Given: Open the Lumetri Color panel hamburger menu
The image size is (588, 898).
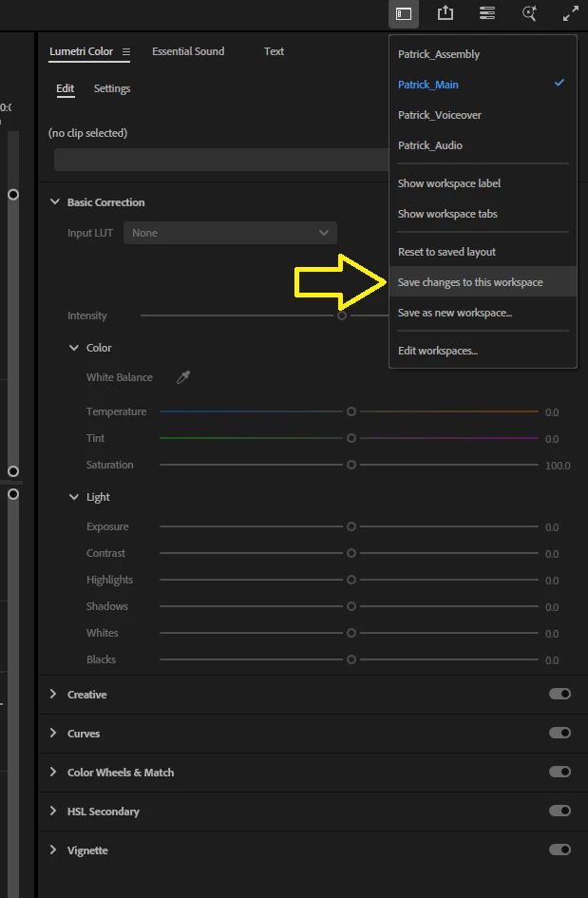Looking at the screenshot, I should [x=126, y=51].
